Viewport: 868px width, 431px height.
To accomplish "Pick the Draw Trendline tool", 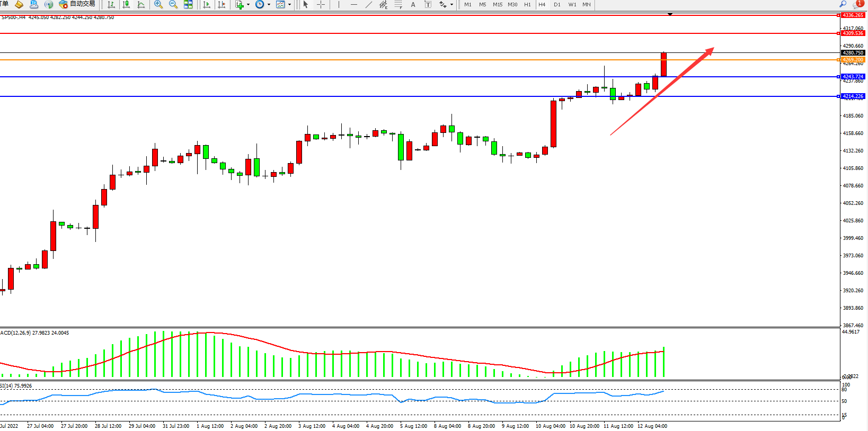I will pos(369,4).
